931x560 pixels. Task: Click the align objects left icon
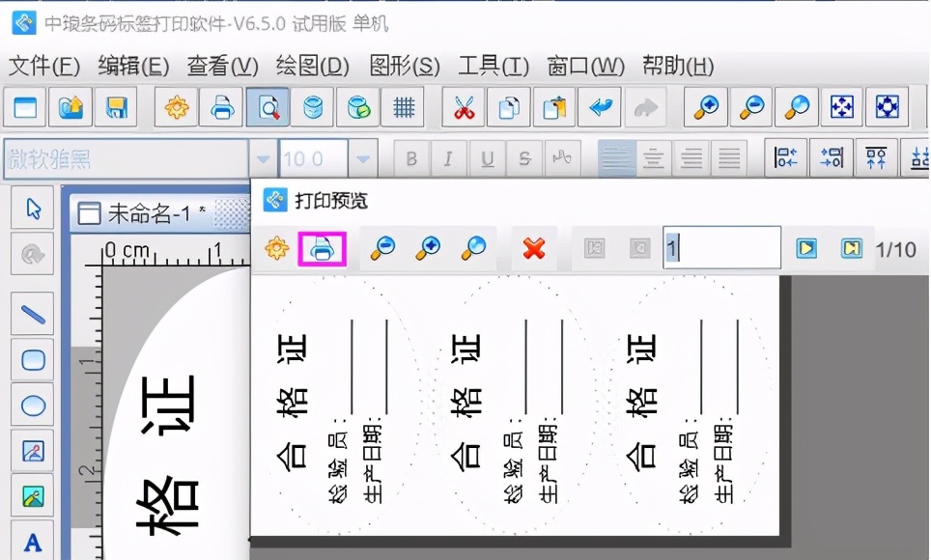tap(785, 158)
